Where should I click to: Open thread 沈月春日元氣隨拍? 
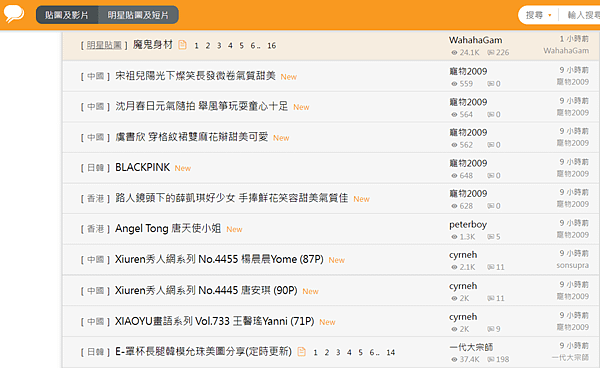coord(201,106)
